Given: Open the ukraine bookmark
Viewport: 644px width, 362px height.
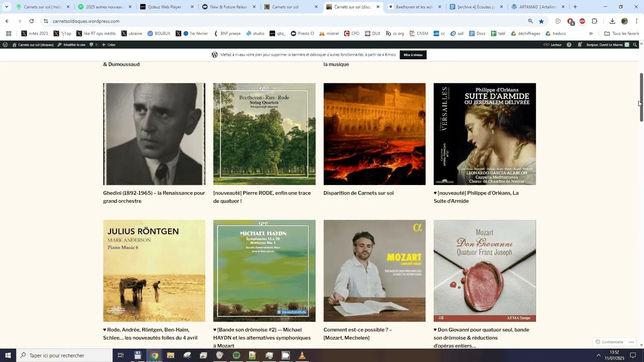Looking at the screenshot, I should coord(131,34).
